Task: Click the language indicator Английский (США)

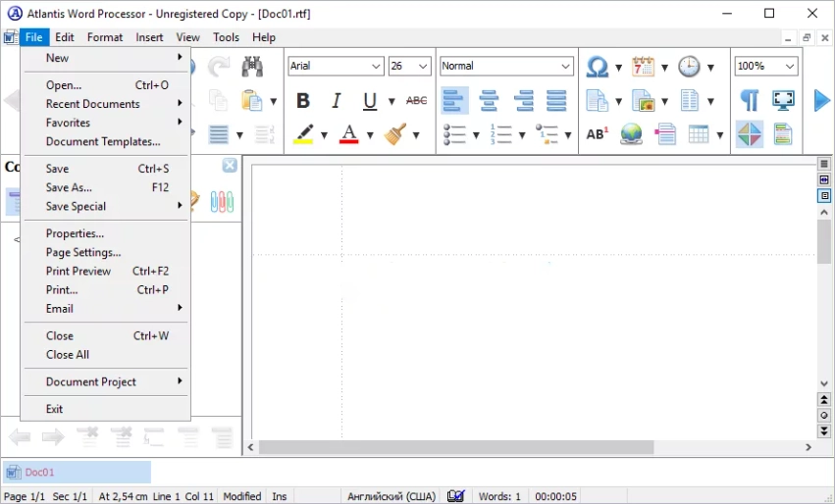Action: coord(391,496)
